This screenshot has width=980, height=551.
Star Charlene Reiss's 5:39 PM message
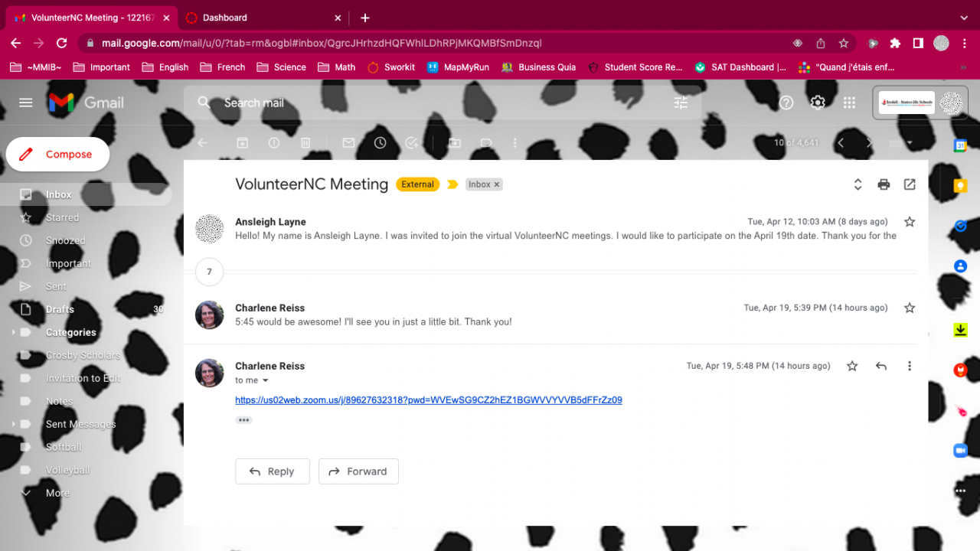click(910, 308)
